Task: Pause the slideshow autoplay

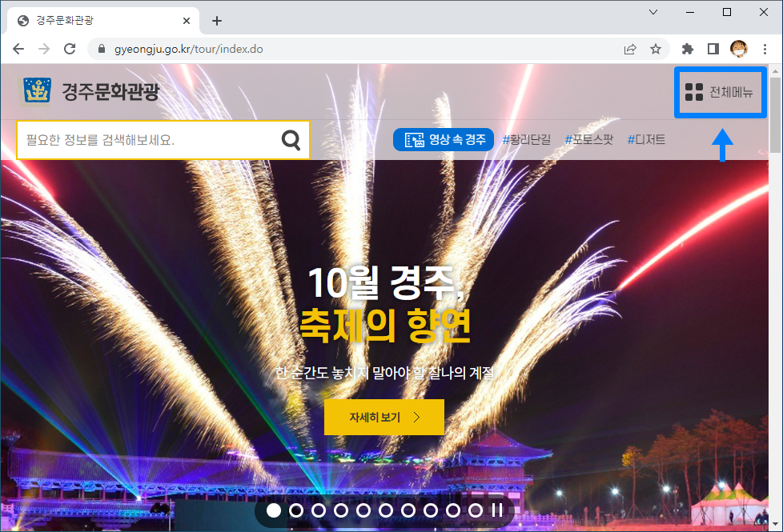Action: click(x=497, y=510)
